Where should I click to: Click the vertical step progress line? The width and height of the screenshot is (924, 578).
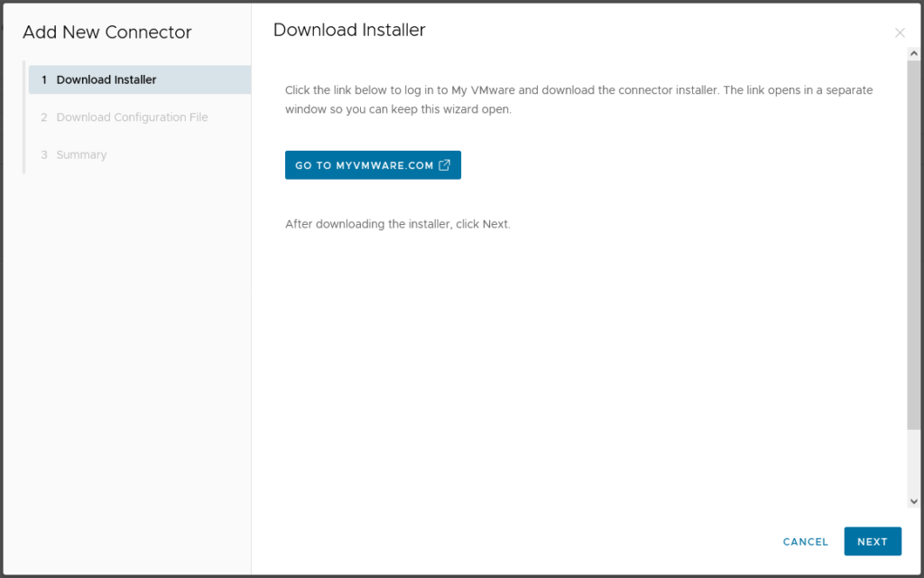[24, 135]
